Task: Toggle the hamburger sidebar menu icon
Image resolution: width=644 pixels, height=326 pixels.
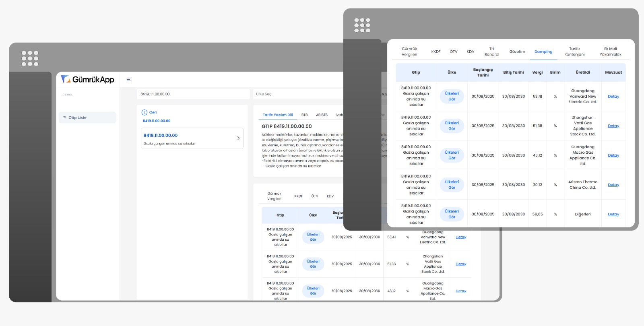Action: (129, 80)
